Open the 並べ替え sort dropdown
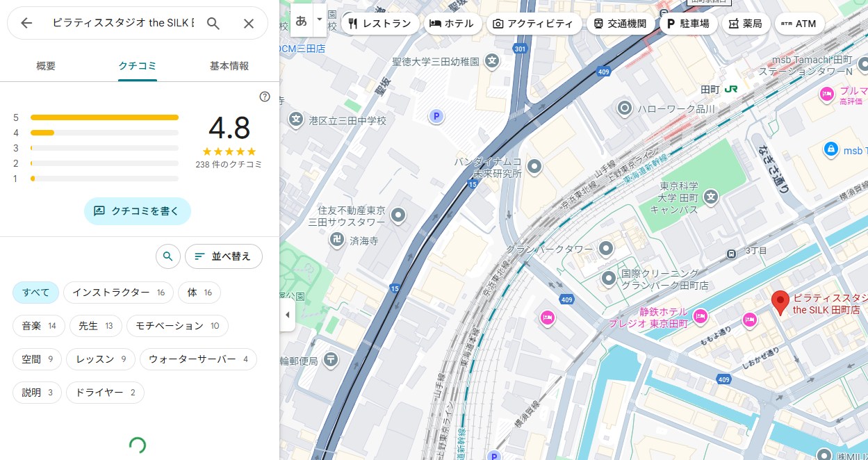The height and width of the screenshot is (460, 868). coord(223,256)
